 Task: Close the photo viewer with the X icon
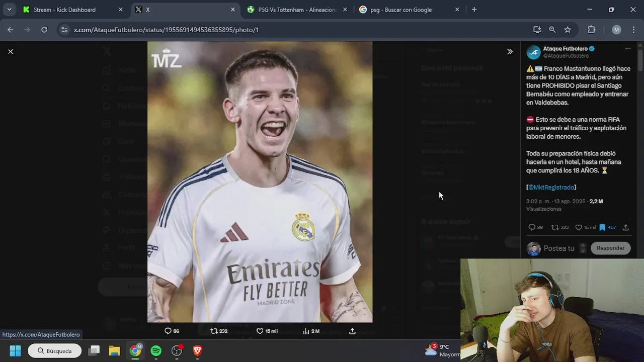point(11,51)
